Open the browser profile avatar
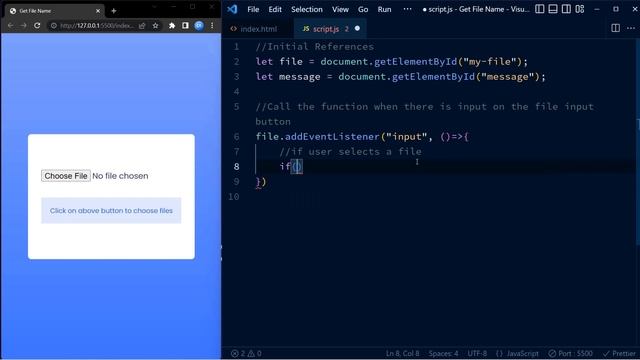 (199, 26)
